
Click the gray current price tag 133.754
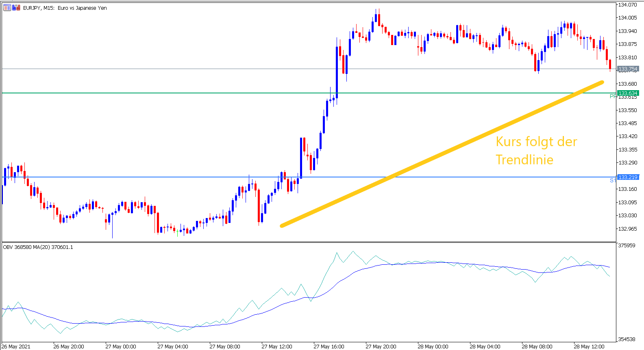coord(628,69)
